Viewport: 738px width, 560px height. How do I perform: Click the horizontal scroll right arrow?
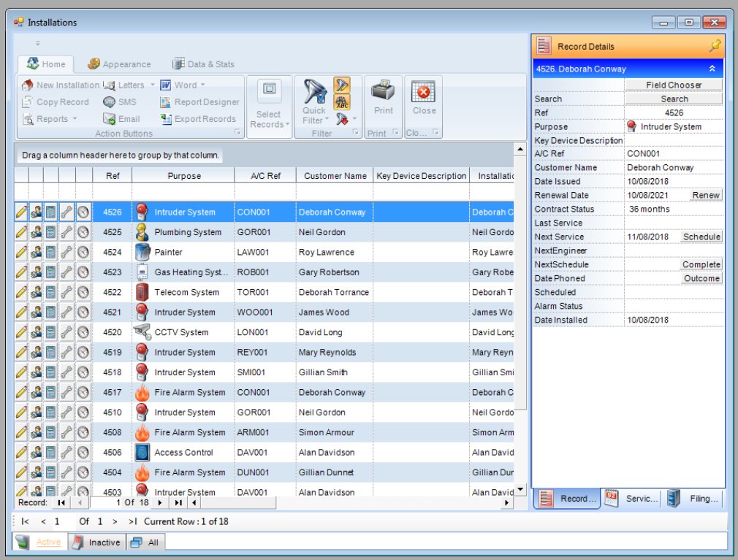[x=506, y=502]
